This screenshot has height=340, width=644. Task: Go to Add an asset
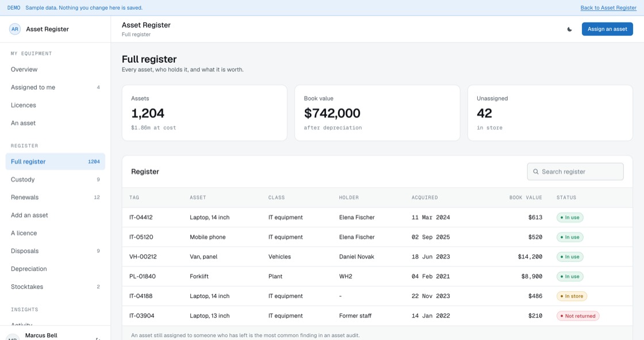pyautogui.click(x=55, y=215)
